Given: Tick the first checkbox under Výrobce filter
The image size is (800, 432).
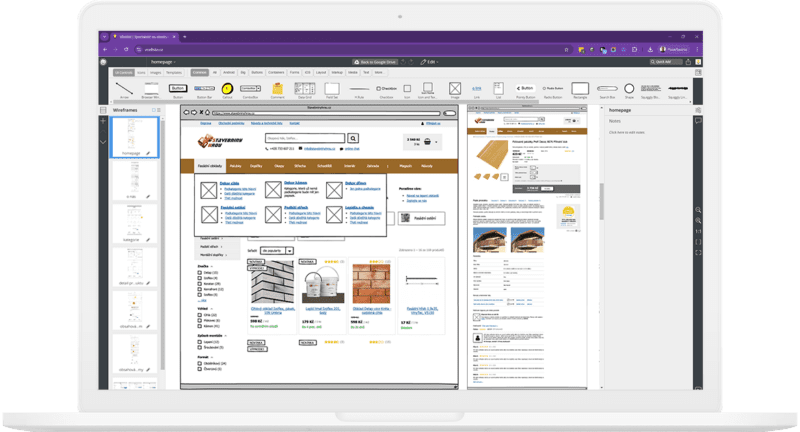Looking at the screenshot, I should [199, 314].
